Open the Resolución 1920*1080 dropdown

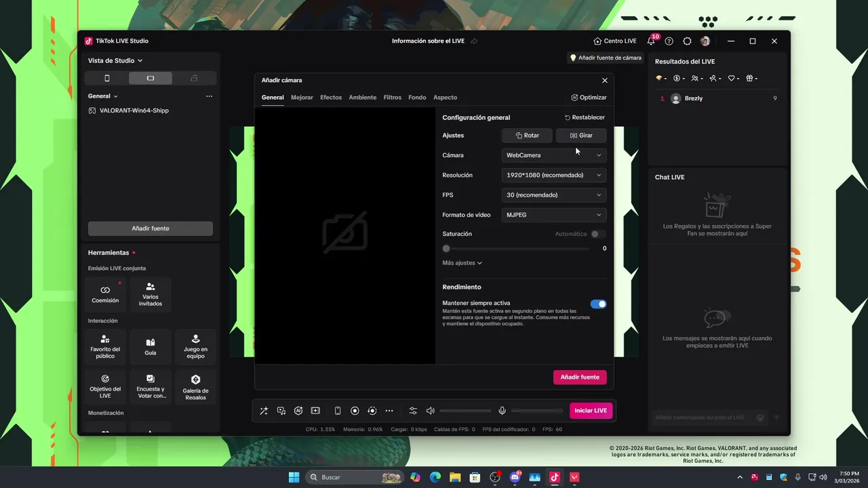[x=554, y=175]
